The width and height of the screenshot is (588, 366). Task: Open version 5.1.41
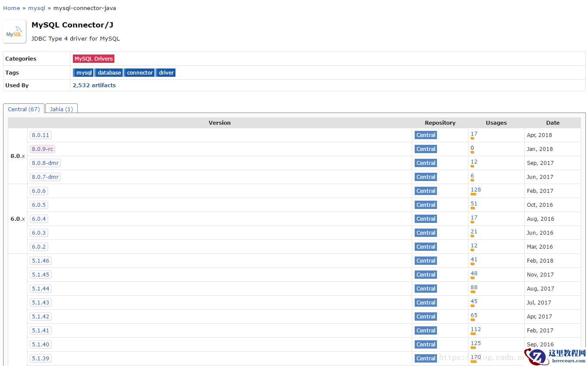41,330
